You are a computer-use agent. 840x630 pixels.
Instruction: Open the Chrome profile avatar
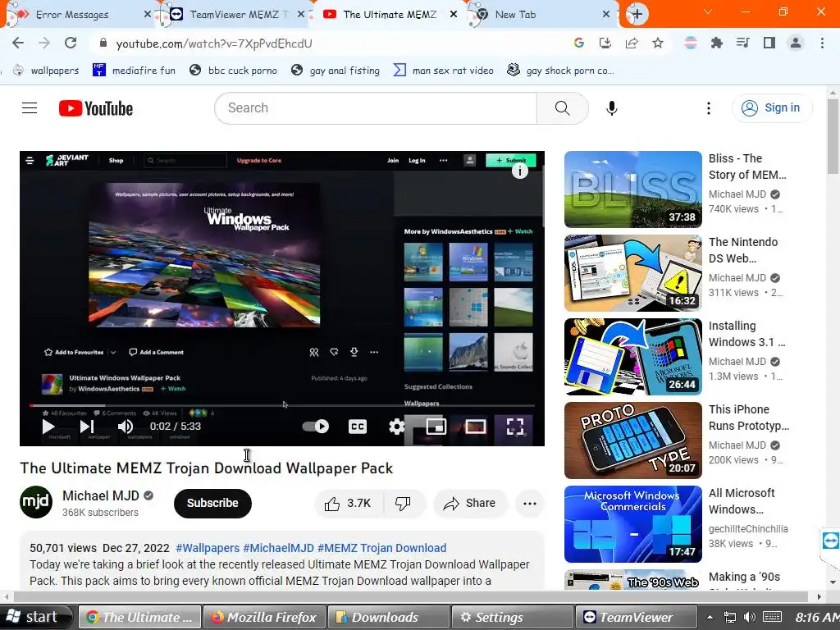click(x=796, y=43)
